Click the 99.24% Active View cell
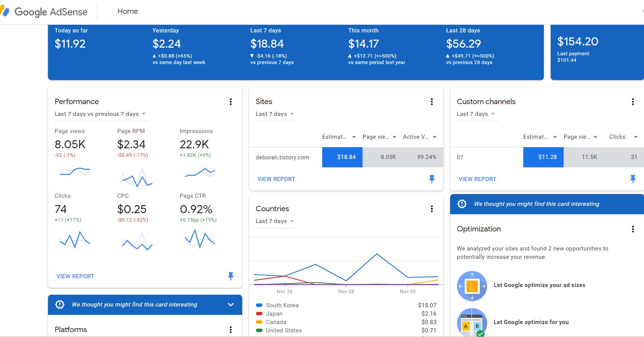644x337 pixels. pyautogui.click(x=423, y=157)
